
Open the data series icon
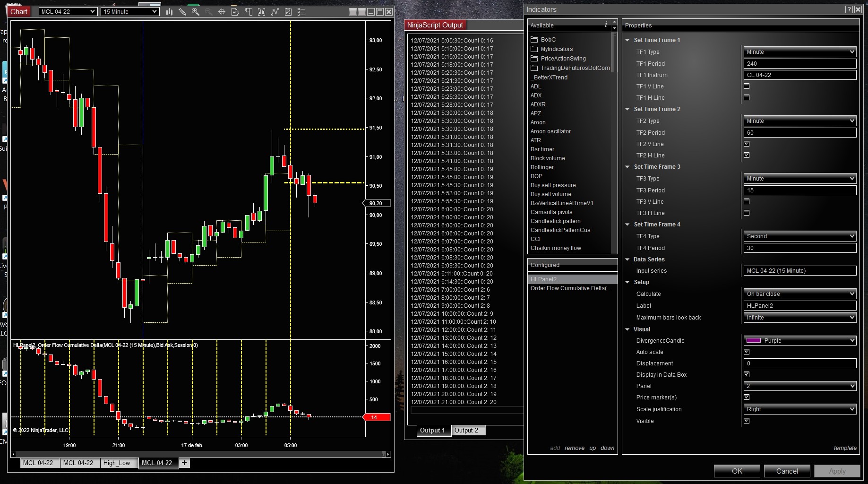262,12
